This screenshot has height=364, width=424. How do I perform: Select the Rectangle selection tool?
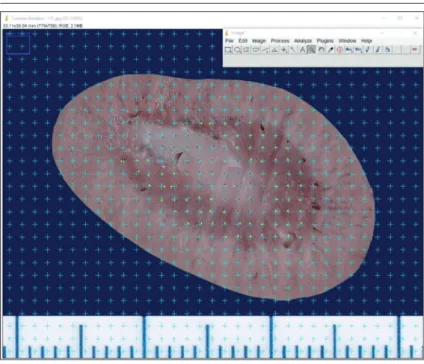228,50
